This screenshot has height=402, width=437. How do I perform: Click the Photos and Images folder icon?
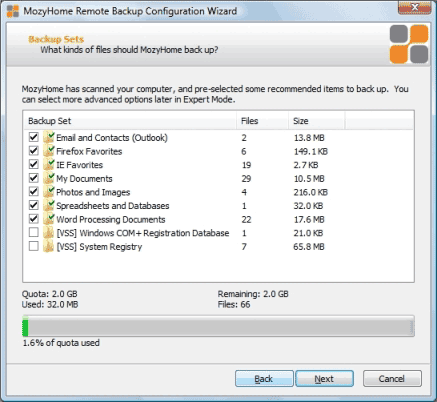[x=49, y=192]
